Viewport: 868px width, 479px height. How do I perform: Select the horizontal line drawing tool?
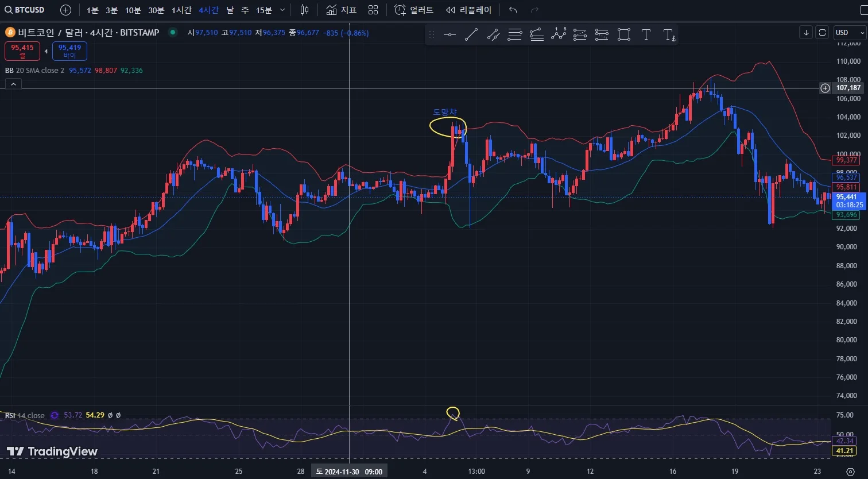pos(449,35)
